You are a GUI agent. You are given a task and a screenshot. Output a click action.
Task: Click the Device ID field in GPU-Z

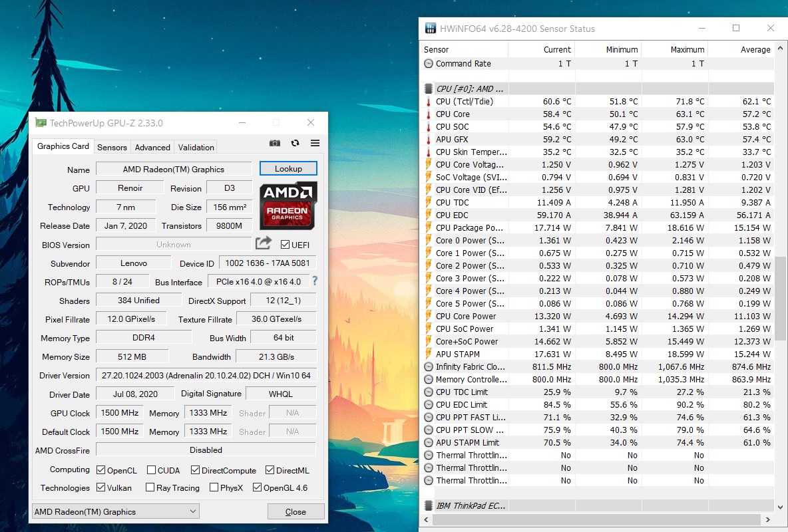point(268,263)
